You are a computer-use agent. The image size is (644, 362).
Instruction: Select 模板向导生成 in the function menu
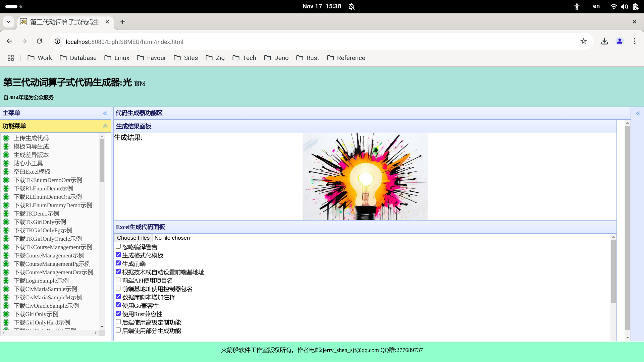[x=31, y=146]
